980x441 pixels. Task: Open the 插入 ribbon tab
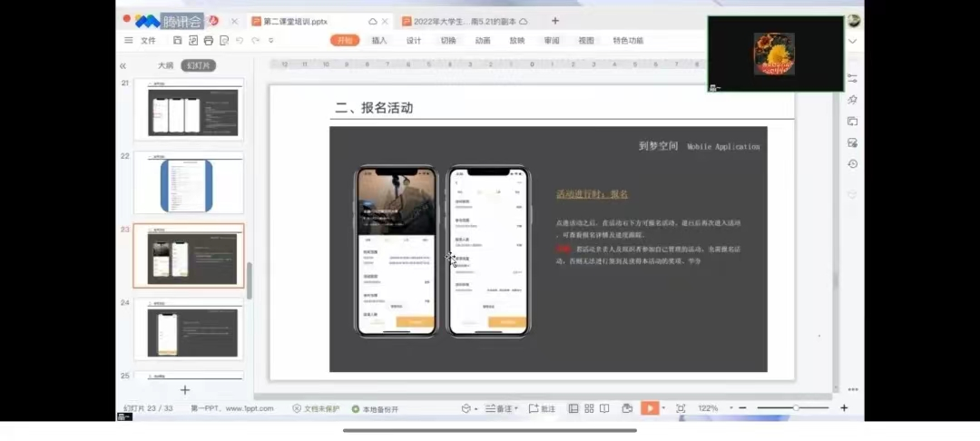coord(379,41)
